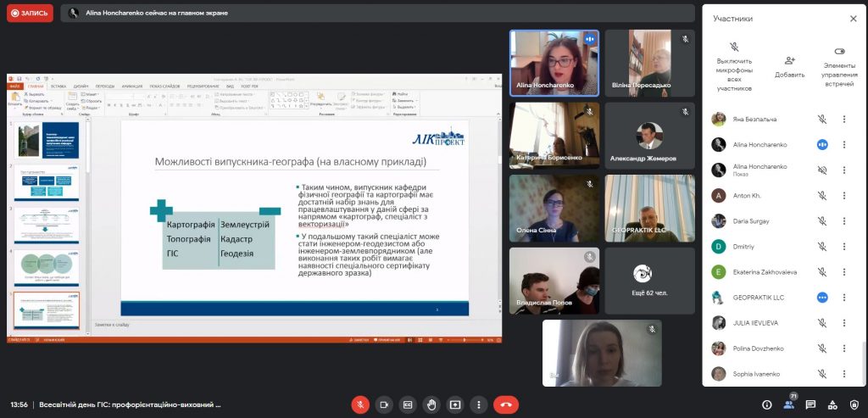Turn on captions with CC button

pos(408,404)
